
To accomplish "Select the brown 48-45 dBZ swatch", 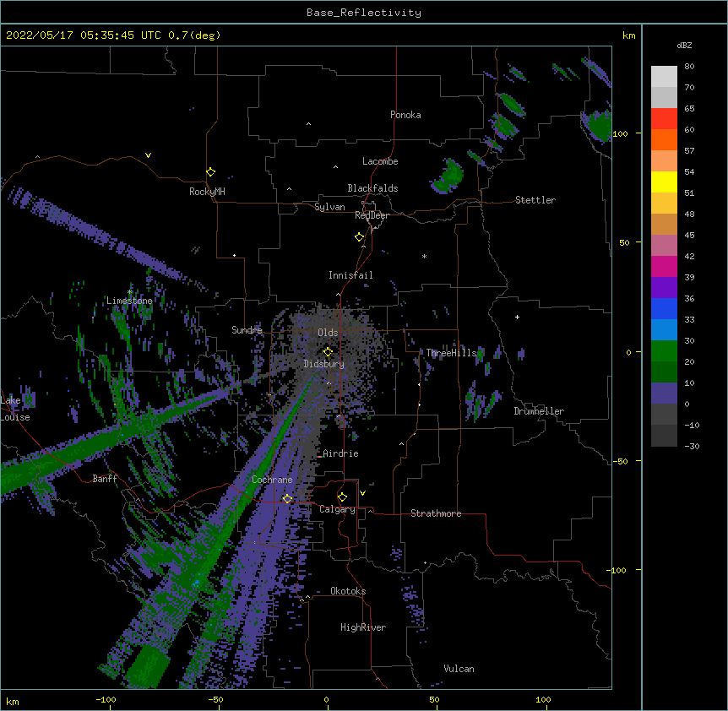I will 664,224.
